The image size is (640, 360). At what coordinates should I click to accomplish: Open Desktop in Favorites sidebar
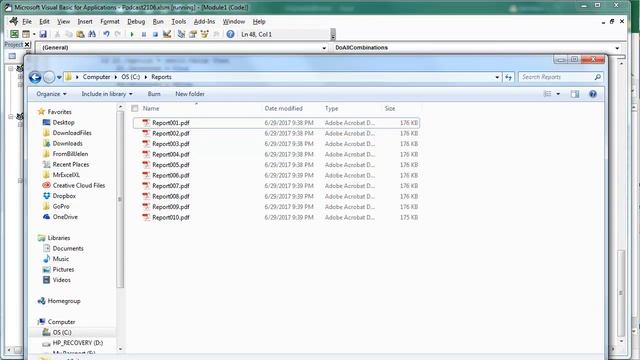point(63,122)
